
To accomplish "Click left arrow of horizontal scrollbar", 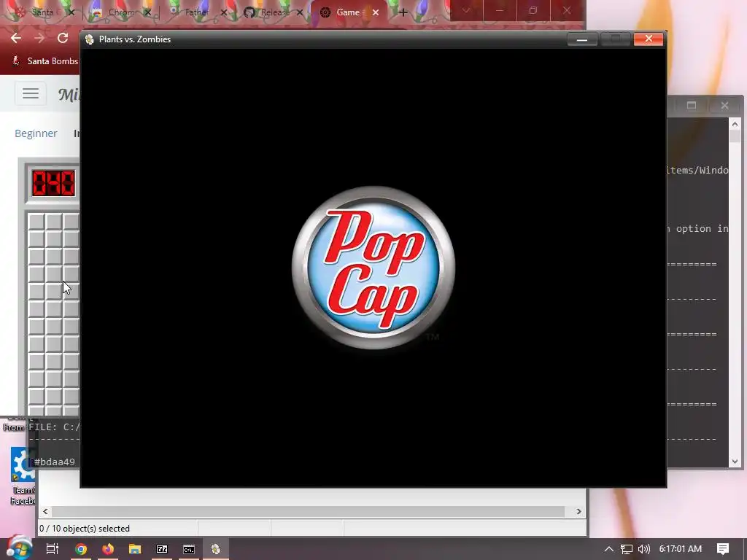I will coord(45,511).
